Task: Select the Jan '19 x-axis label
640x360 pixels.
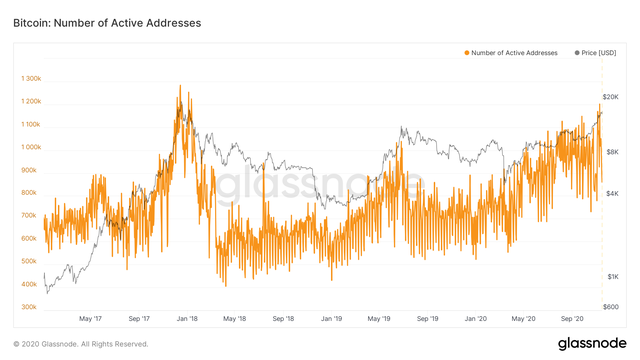Action: coord(331,318)
